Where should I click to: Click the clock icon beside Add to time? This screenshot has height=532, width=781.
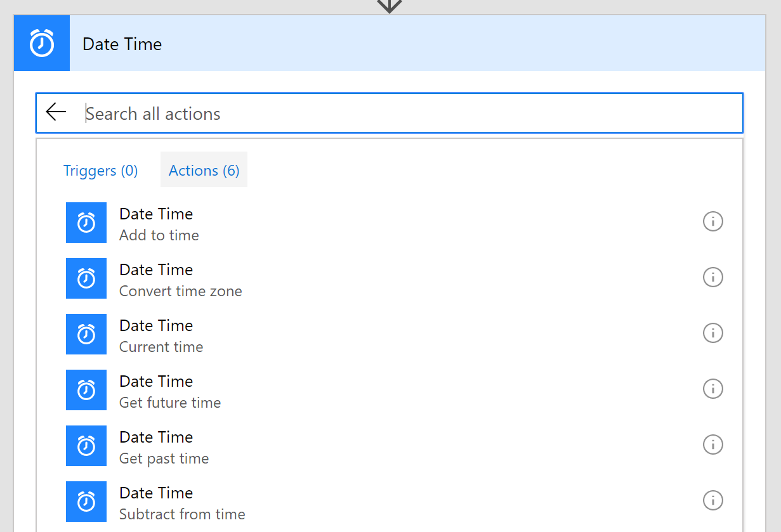coord(86,223)
